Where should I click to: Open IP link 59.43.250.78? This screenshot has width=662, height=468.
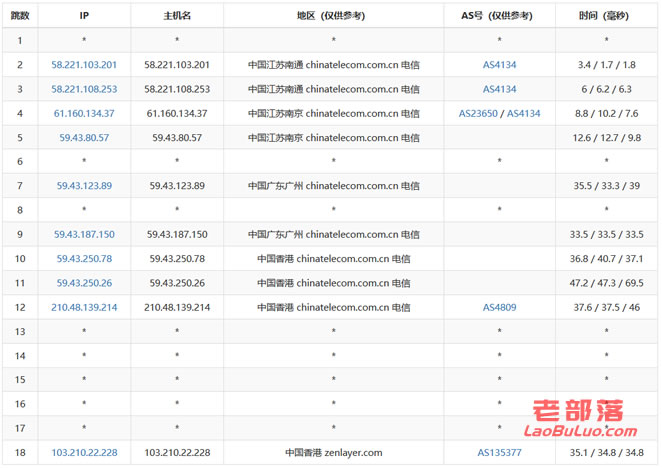(84, 258)
